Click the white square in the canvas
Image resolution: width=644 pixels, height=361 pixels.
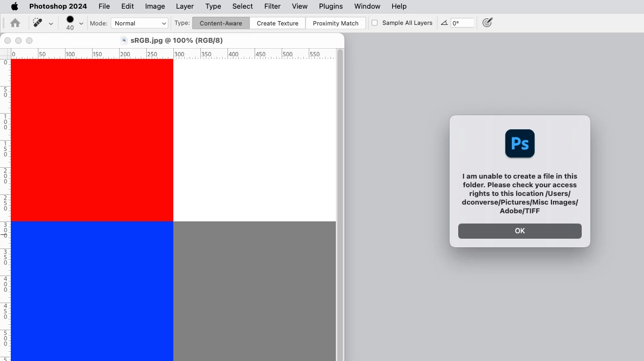click(255, 140)
